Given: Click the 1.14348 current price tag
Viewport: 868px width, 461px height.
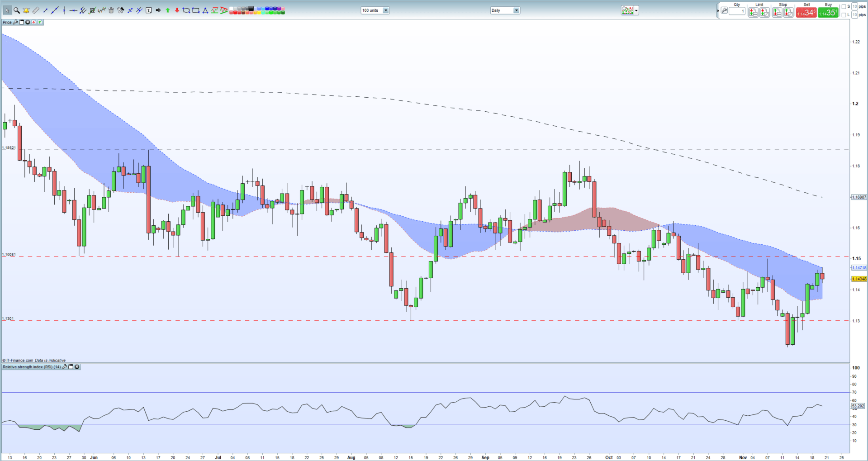Looking at the screenshot, I should click(859, 279).
